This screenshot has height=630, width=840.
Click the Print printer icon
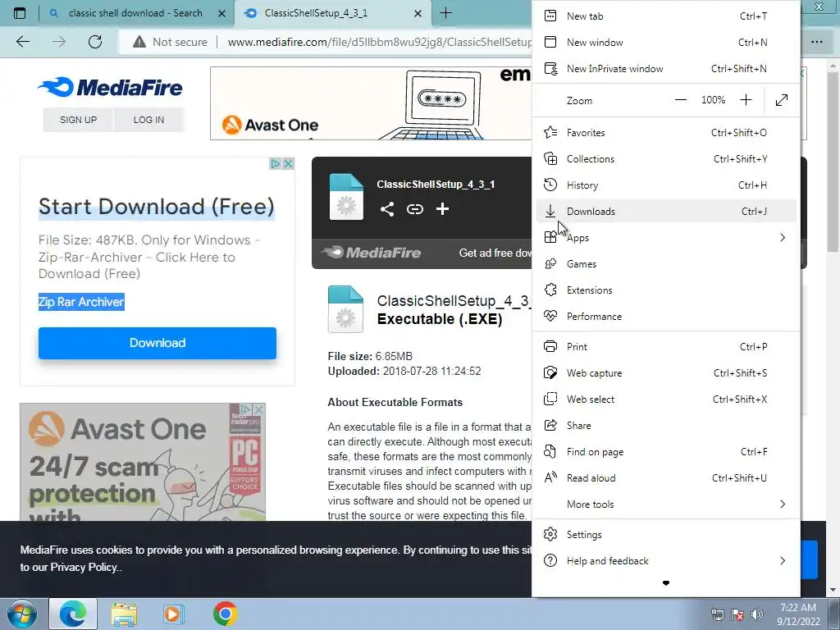point(550,347)
